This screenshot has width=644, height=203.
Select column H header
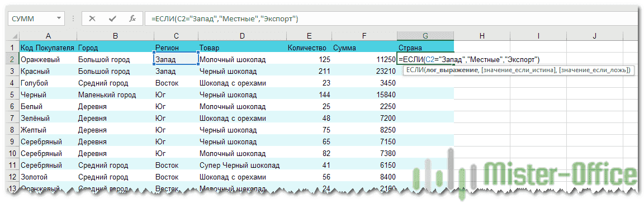[482, 36]
